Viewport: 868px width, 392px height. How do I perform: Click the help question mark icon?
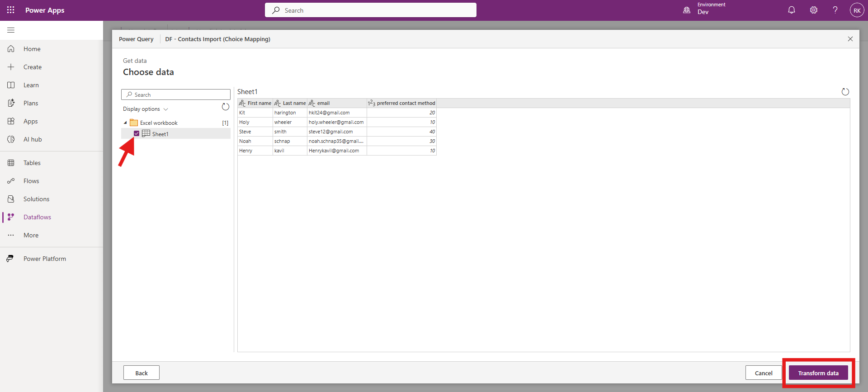835,10
